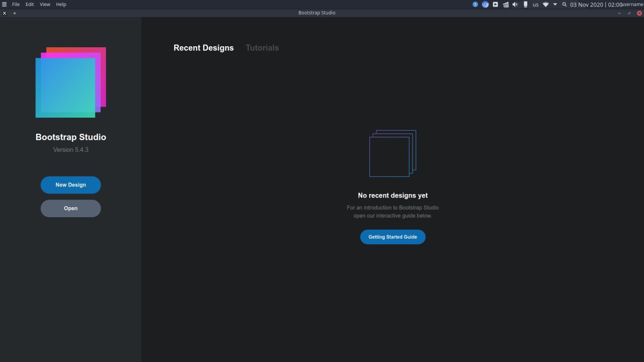Open the View menu
Viewport: 644px width, 362px height.
point(45,4)
